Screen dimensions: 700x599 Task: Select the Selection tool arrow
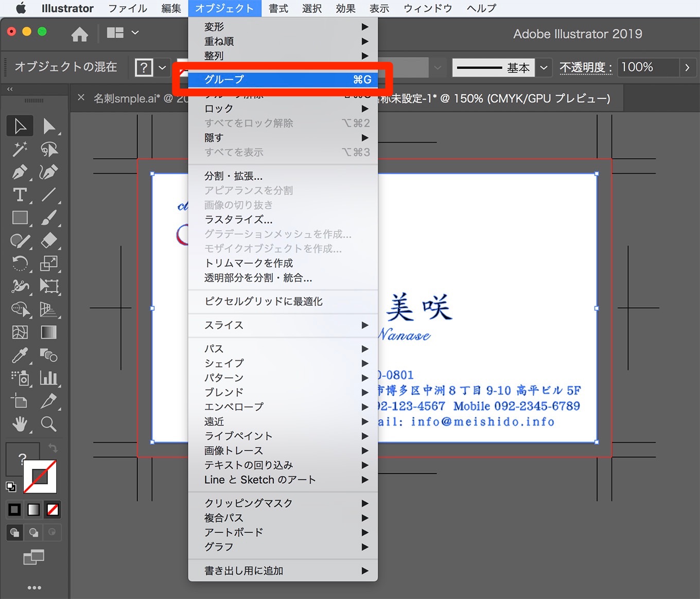point(20,126)
